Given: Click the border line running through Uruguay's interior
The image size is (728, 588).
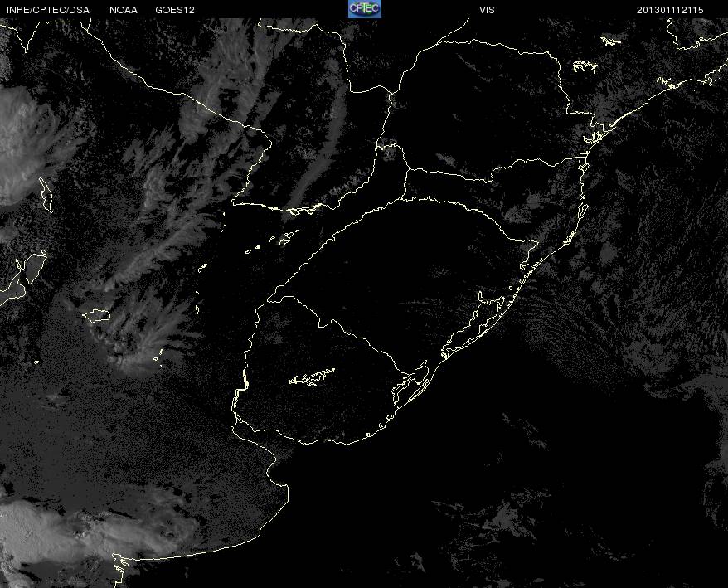Looking at the screenshot, I should coord(348,332).
